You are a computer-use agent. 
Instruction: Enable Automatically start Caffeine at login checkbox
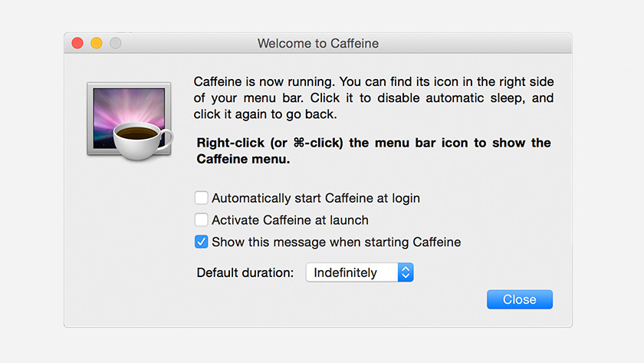[201, 198]
